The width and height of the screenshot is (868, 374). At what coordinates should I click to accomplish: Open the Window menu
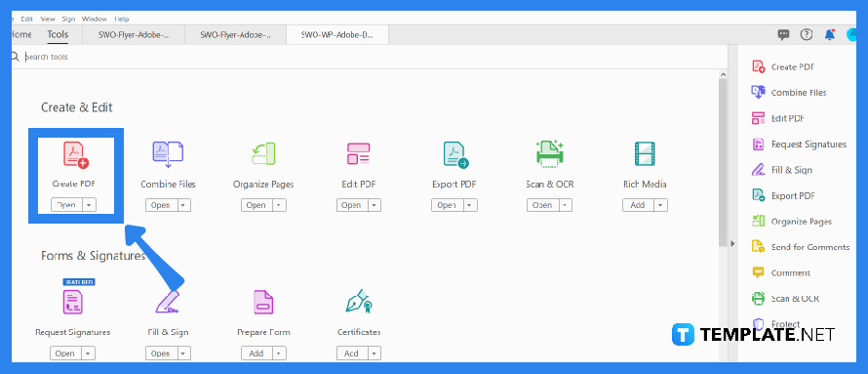(95, 19)
